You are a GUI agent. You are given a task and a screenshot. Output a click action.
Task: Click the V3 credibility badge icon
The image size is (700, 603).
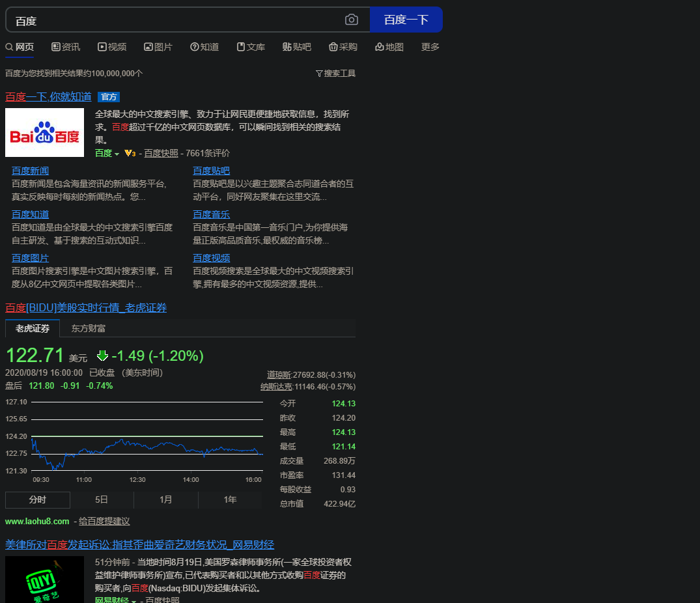click(x=130, y=153)
